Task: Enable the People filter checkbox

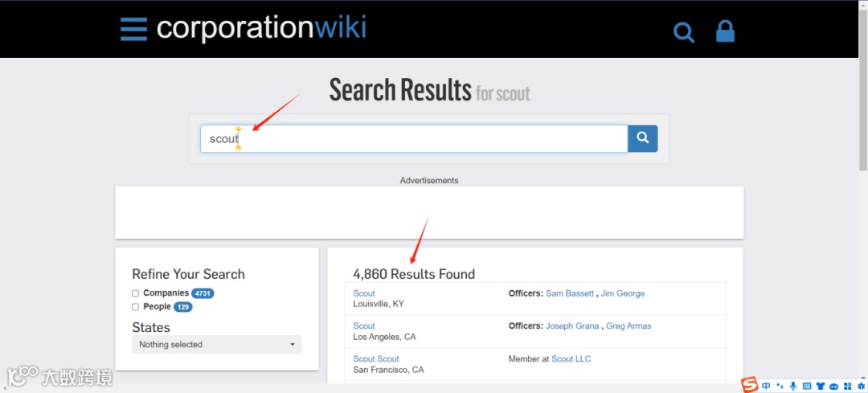Action: (x=135, y=307)
